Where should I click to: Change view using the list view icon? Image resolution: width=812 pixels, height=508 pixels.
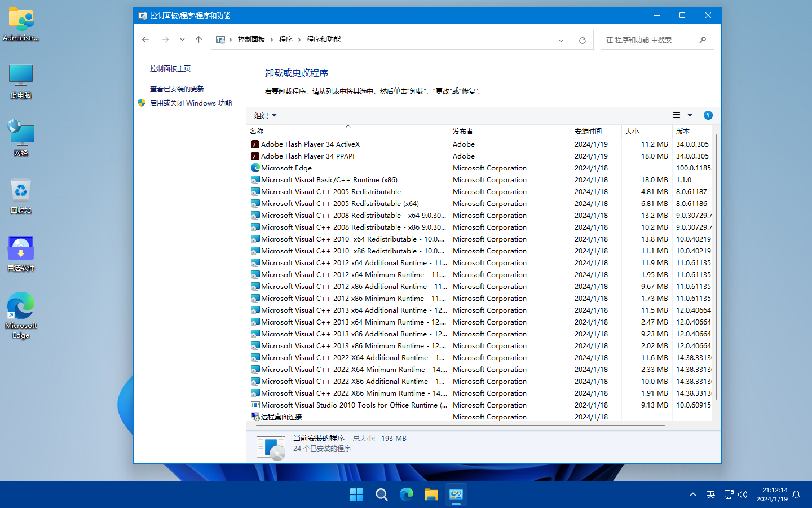pyautogui.click(x=677, y=115)
